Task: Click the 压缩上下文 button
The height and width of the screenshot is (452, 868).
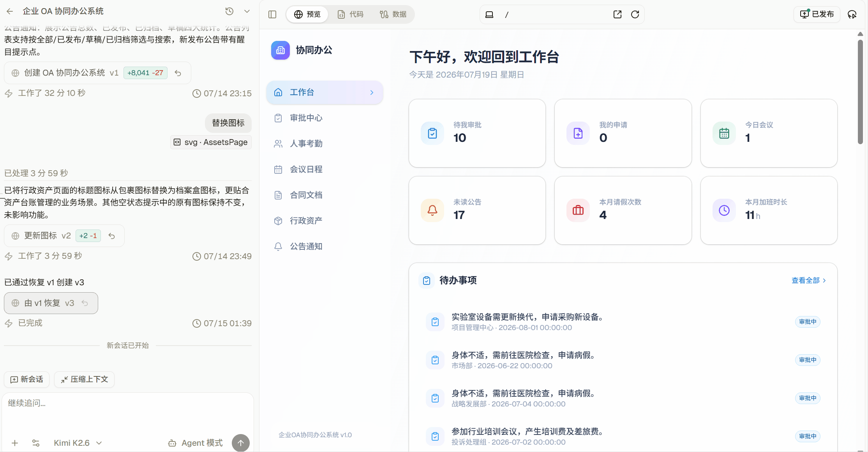Action: 84,380
